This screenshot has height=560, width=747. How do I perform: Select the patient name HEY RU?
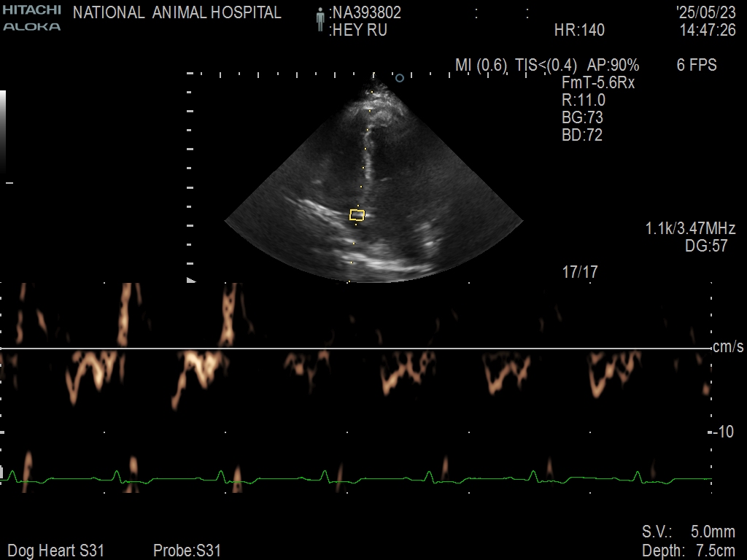point(358,30)
